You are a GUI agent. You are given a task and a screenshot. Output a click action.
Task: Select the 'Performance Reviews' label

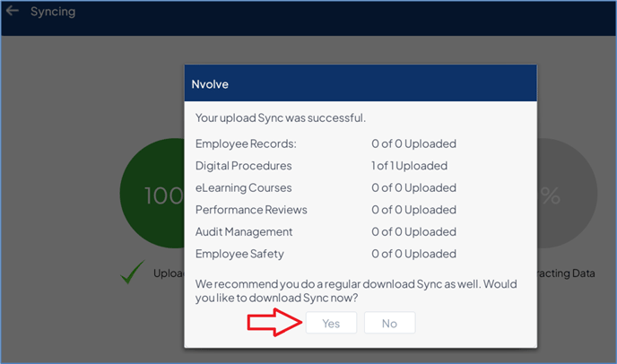pyautogui.click(x=251, y=210)
